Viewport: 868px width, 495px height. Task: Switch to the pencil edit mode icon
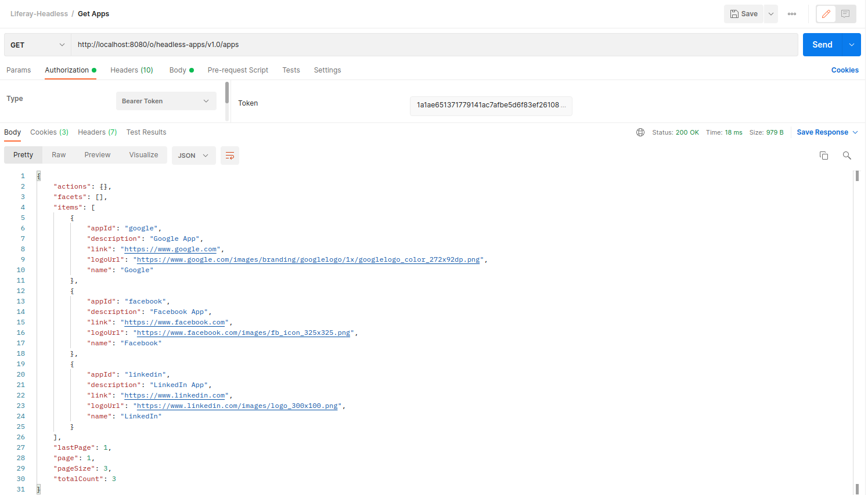[x=826, y=14]
